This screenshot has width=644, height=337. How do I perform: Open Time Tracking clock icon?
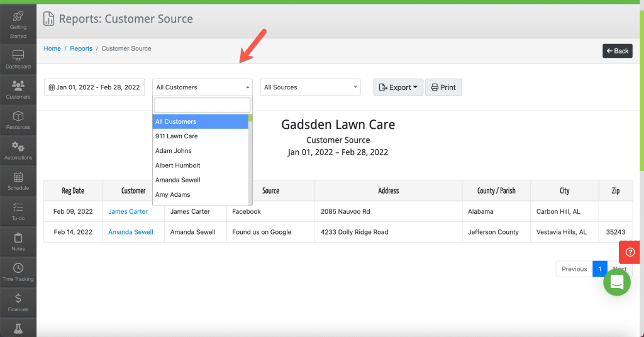(x=18, y=268)
